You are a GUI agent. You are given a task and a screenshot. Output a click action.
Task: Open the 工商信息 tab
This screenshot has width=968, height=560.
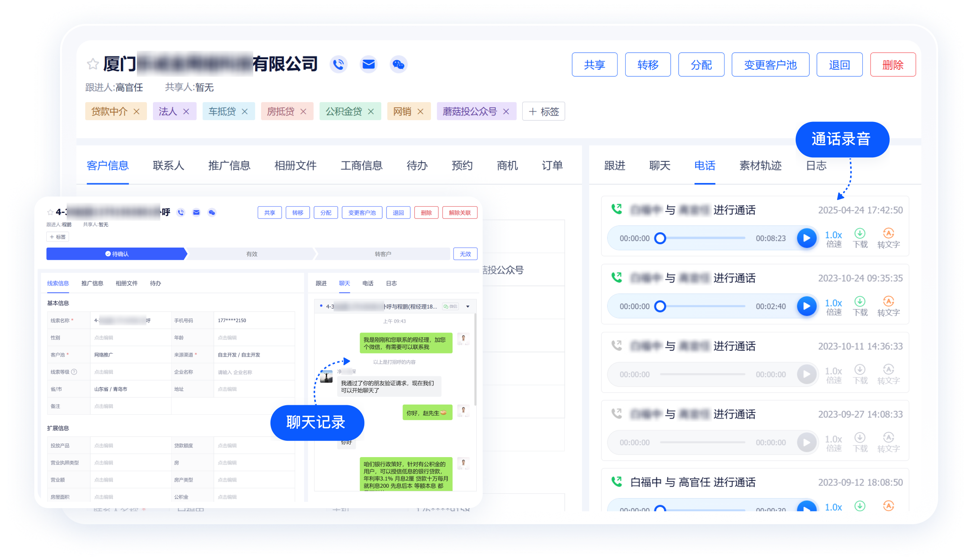[361, 166]
